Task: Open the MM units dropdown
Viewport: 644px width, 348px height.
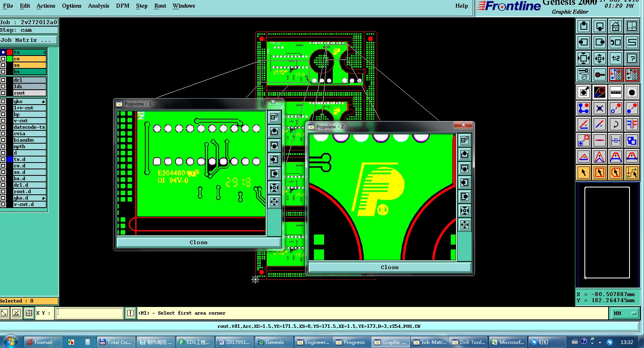Action: [x=625, y=313]
